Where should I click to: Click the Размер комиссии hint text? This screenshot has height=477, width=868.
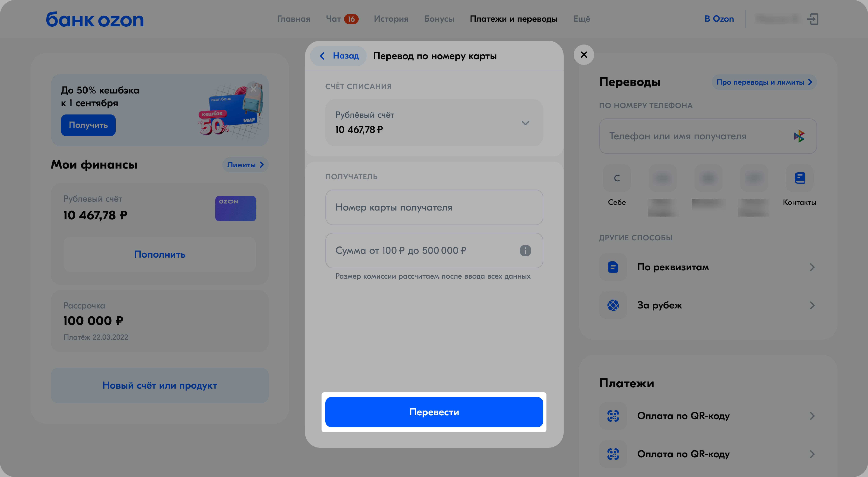coord(433,276)
